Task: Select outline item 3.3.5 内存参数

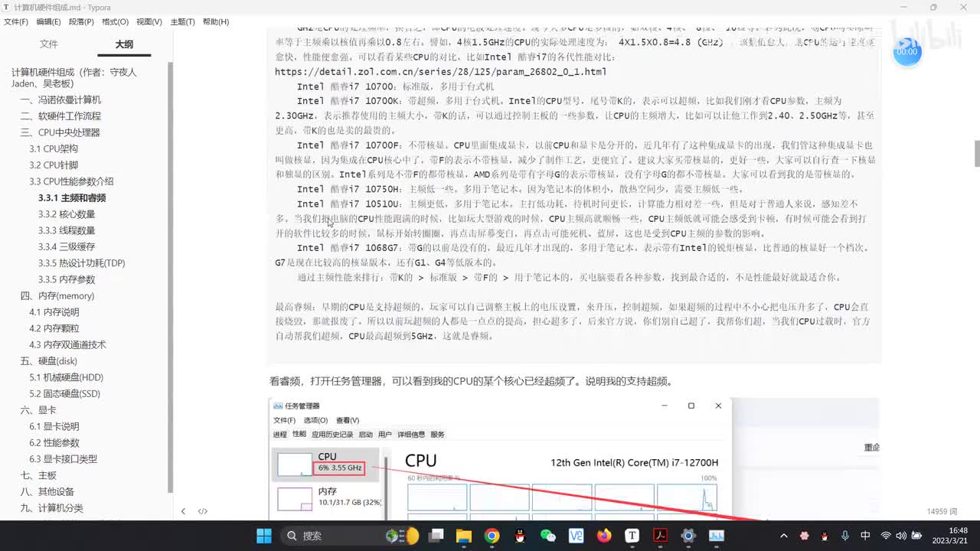Action: tap(67, 279)
